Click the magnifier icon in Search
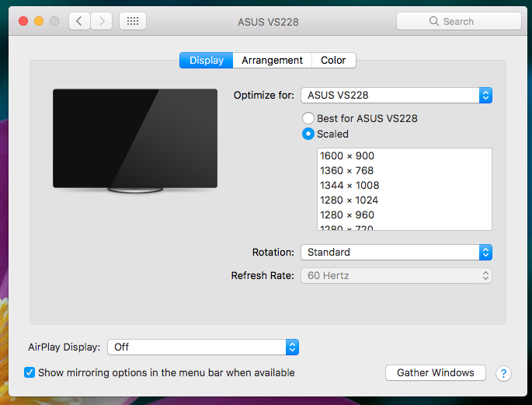 tap(433, 21)
